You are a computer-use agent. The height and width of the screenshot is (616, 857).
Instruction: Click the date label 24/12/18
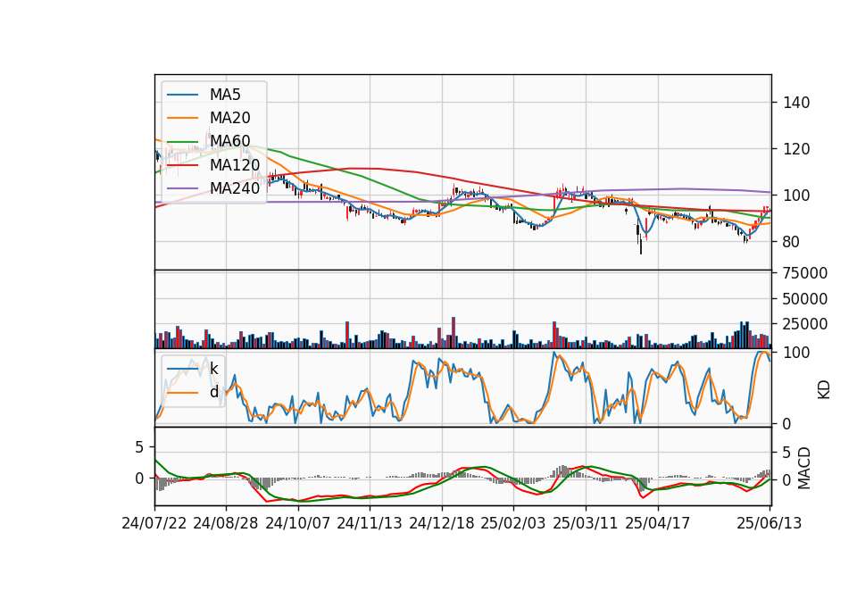(442, 523)
